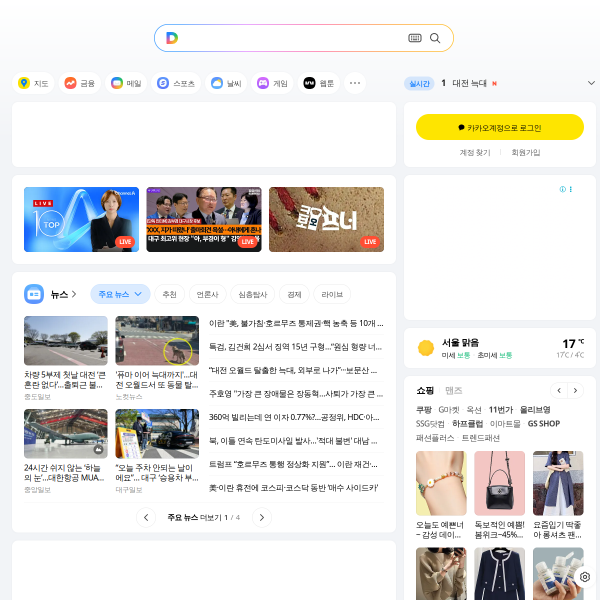This screenshot has width=600, height=600.
Task: Go to previous shopping page arrow
Action: 559,390
